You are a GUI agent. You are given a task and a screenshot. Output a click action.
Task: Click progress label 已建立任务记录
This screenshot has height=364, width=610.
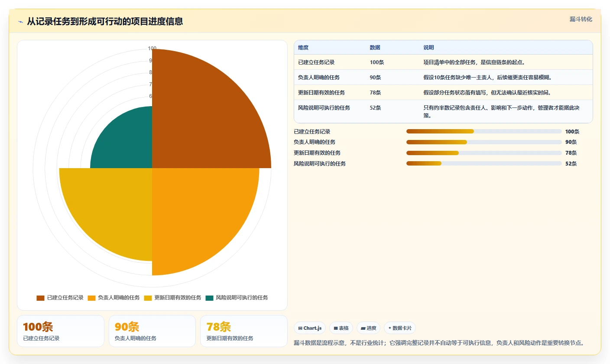click(x=312, y=132)
